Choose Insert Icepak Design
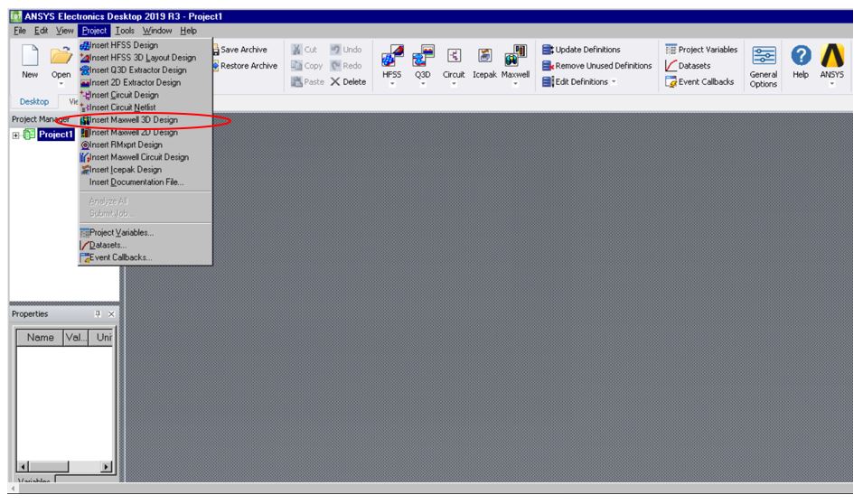Viewport: 863px width, 504px height. (145, 170)
